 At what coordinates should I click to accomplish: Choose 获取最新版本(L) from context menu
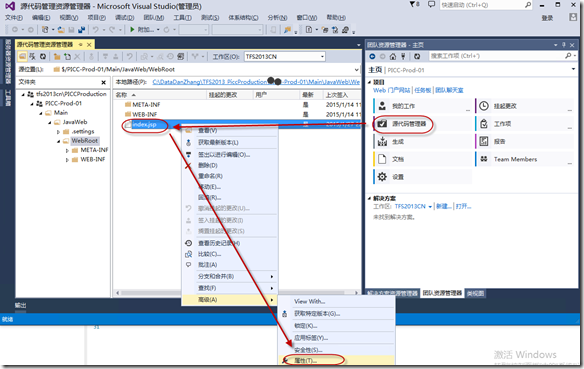229,143
